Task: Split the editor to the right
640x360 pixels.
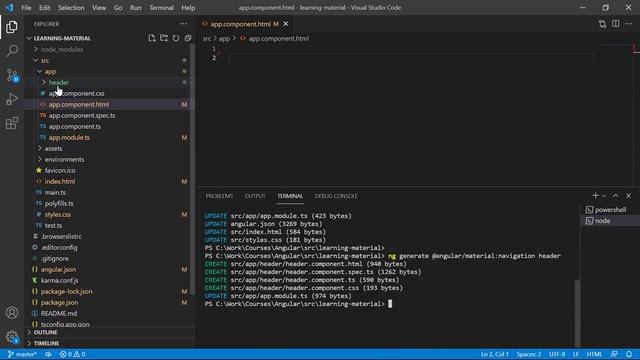Action: (616, 24)
